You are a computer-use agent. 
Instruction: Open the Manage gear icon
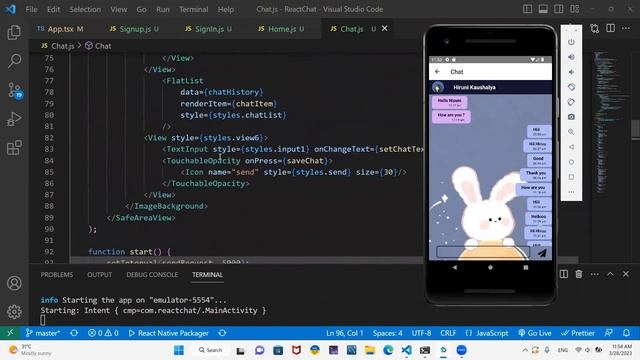point(14,311)
